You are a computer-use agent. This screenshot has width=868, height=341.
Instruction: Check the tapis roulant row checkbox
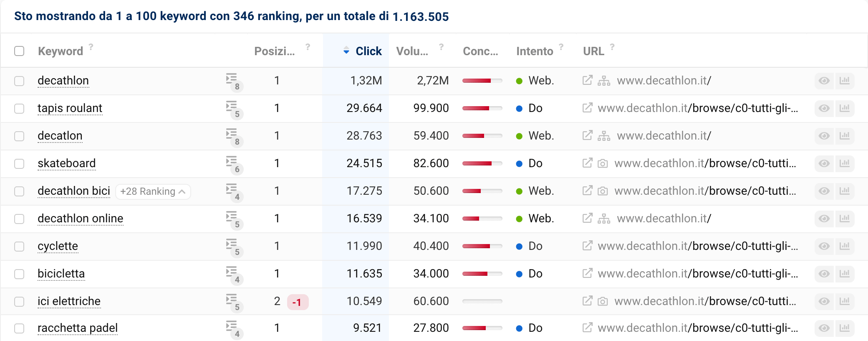point(19,108)
